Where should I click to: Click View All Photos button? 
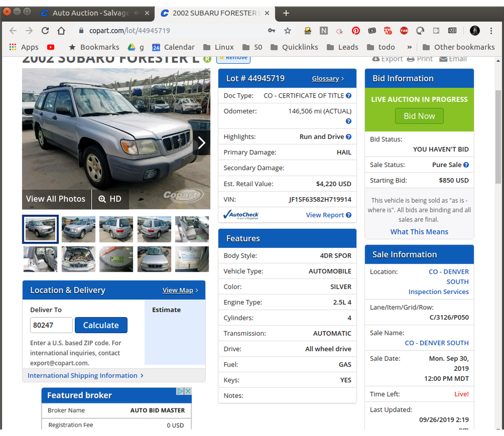click(56, 199)
